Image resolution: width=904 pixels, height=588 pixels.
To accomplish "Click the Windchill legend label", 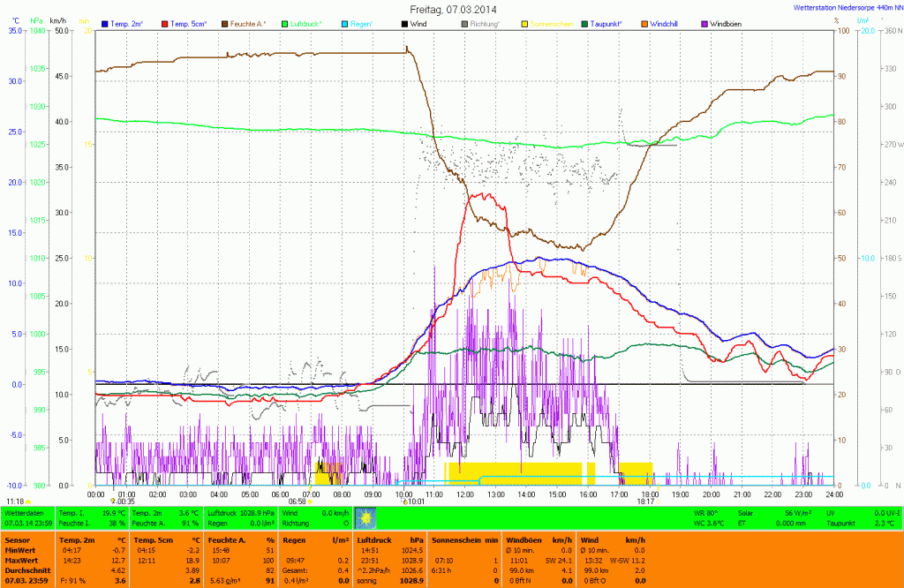I will coord(665,23).
